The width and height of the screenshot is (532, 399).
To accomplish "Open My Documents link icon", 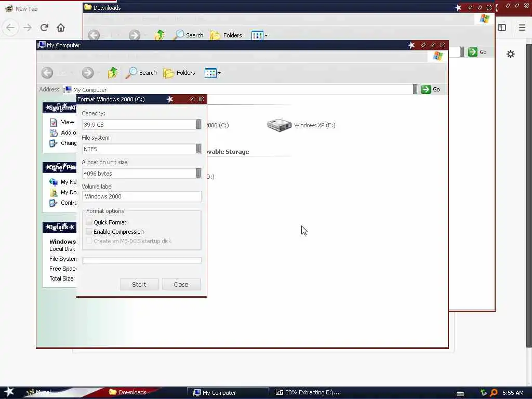I will pyautogui.click(x=54, y=192).
